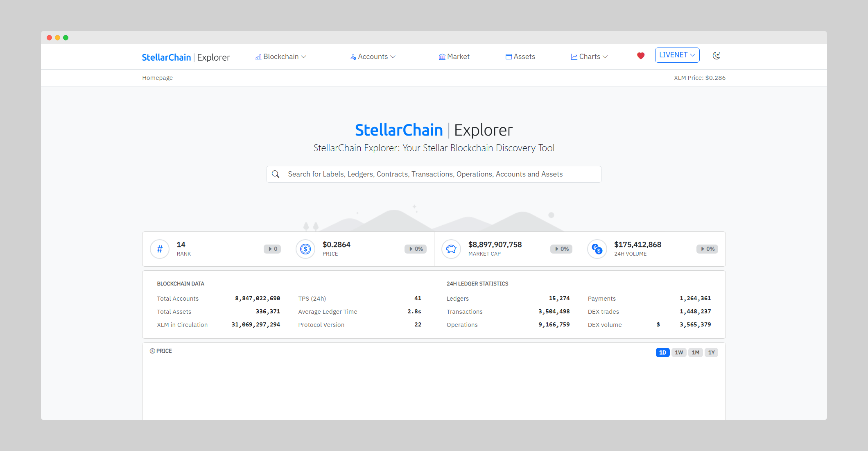Screen dimensions: 868x451
Task: Click the green macOS window button
Action: pos(66,38)
